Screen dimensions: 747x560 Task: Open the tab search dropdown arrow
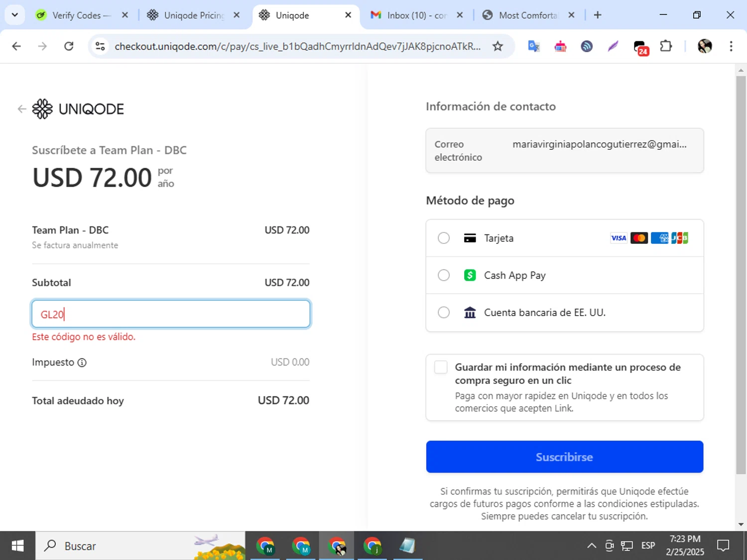(15, 15)
